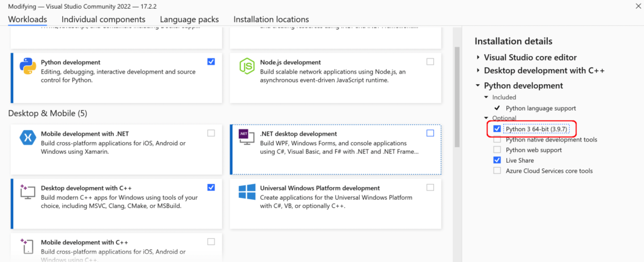Open the Installation locations tab

(271, 19)
